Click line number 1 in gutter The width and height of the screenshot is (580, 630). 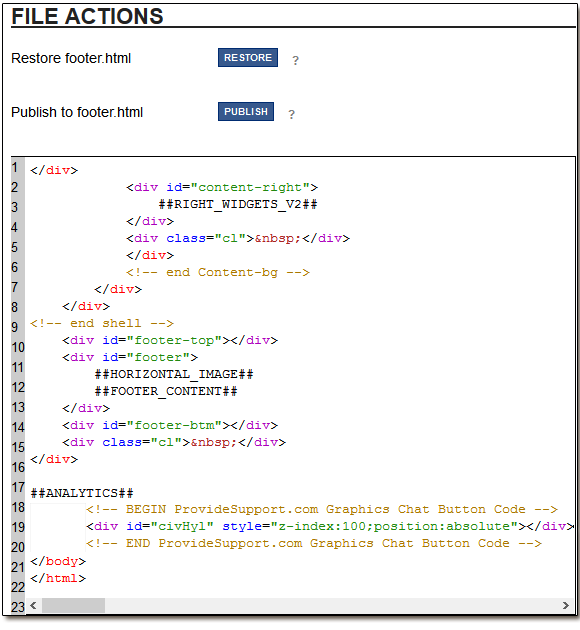[x=15, y=167]
